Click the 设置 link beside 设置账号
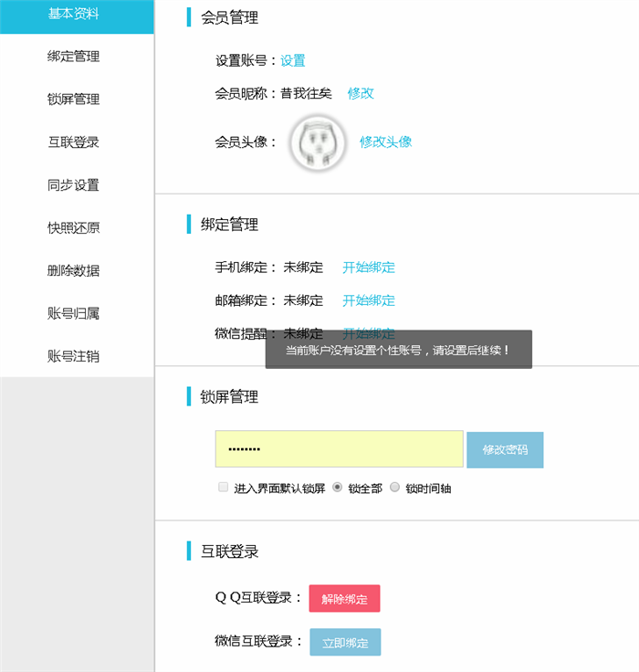The width and height of the screenshot is (639, 672). click(293, 61)
